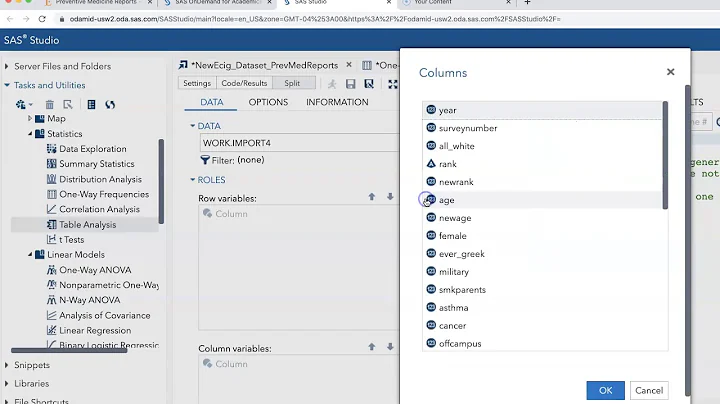Close the NewEcig_Dataset_PrevMedReports tab
Image resolution: width=720 pixels, height=404 pixels.
point(349,65)
